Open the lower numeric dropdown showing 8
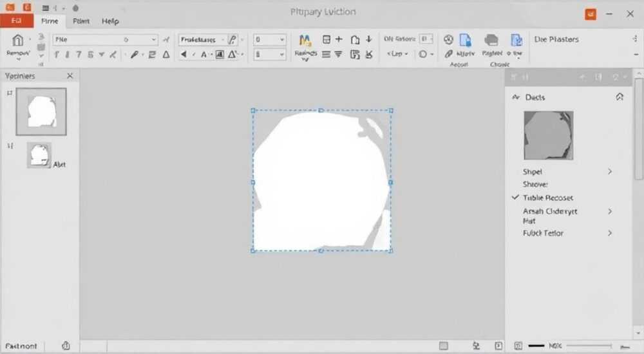Screen dimensions: 644x354 [x=269, y=54]
